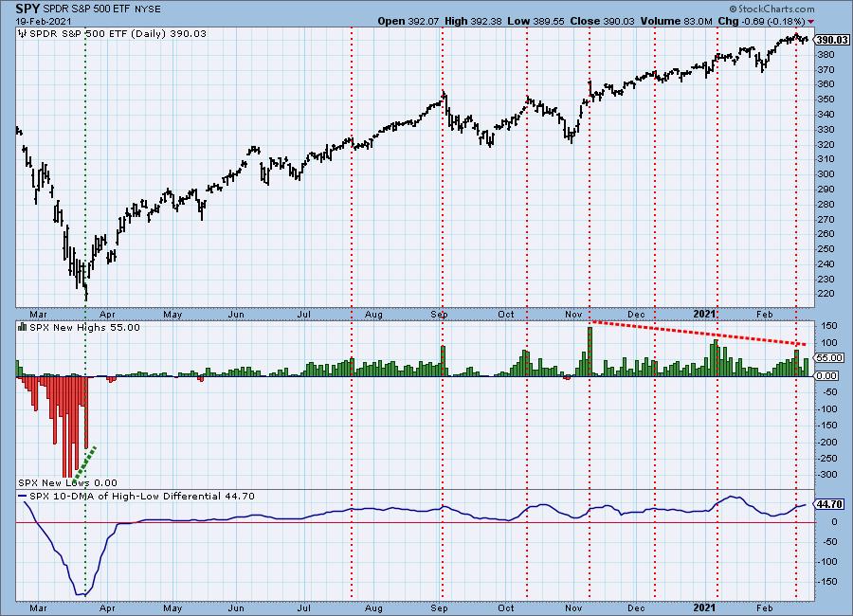Click the boxed 0.00 value tag

pyautogui.click(x=826, y=375)
